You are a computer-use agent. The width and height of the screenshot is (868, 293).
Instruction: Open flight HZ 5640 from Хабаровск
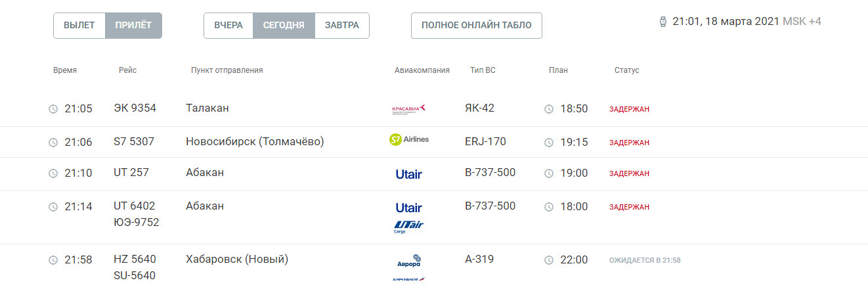pyautogui.click(x=434, y=268)
